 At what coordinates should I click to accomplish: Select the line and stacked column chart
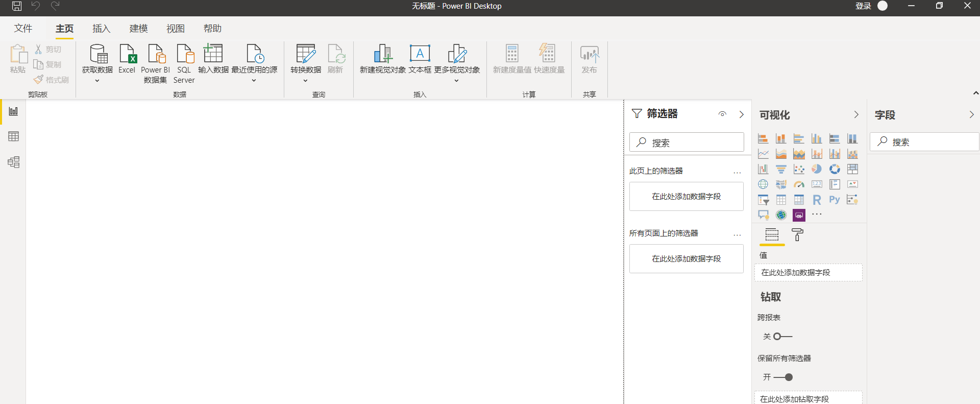point(817,154)
